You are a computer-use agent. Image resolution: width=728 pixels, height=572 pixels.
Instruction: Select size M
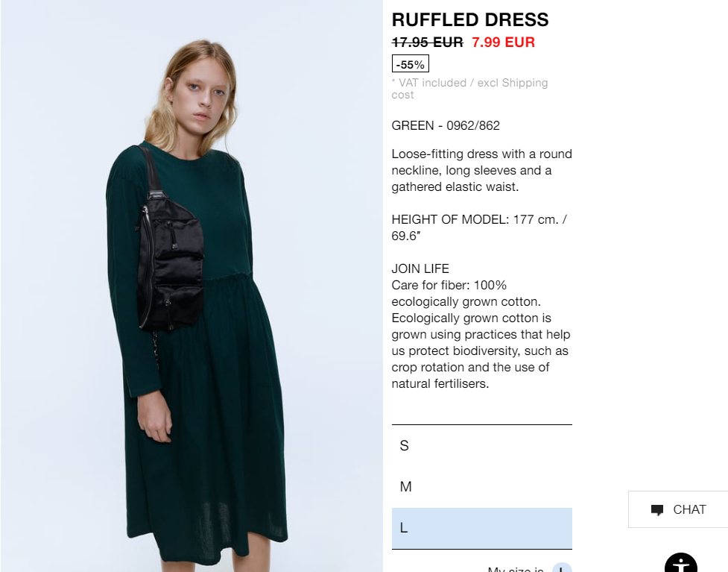[481, 486]
